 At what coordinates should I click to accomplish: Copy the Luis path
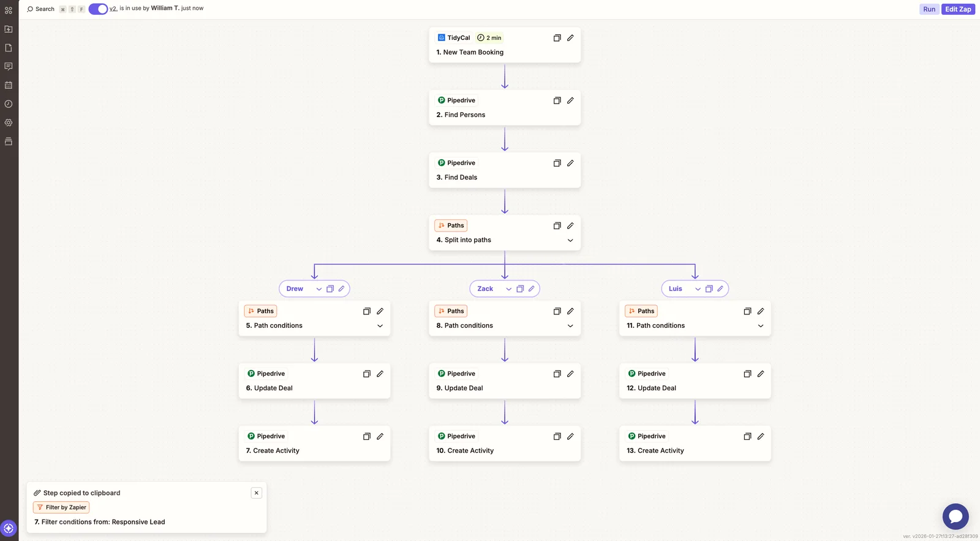pyautogui.click(x=709, y=289)
